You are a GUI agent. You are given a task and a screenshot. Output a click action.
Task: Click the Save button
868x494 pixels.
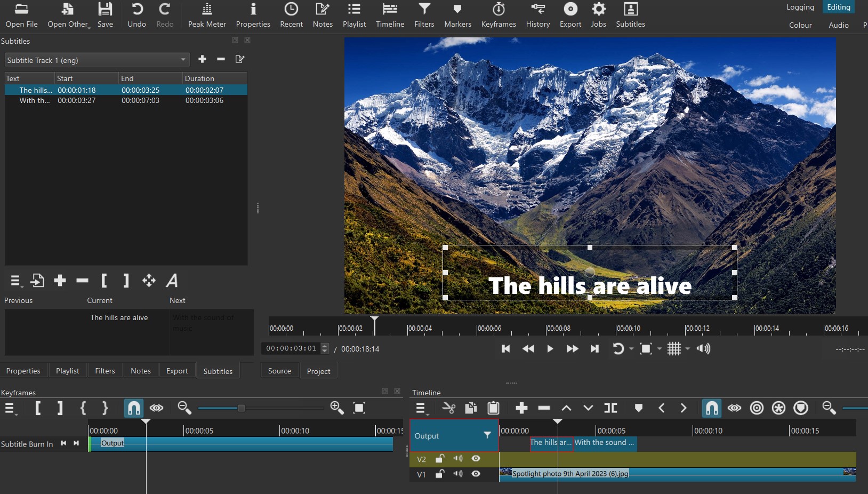pos(105,15)
